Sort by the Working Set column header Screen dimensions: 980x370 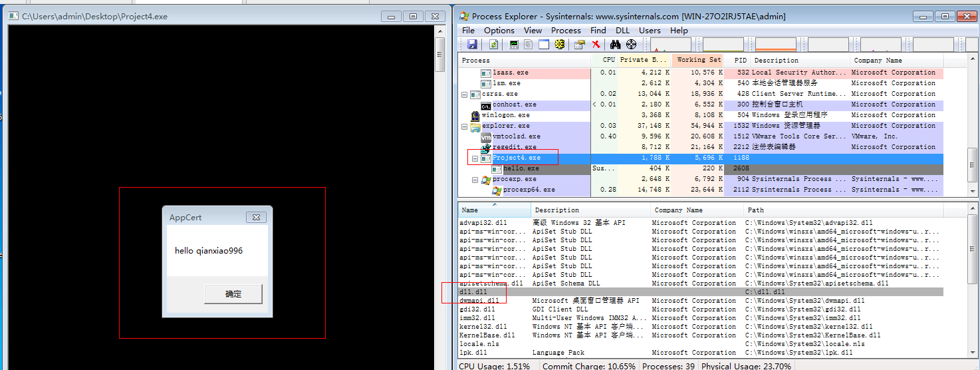pos(698,61)
